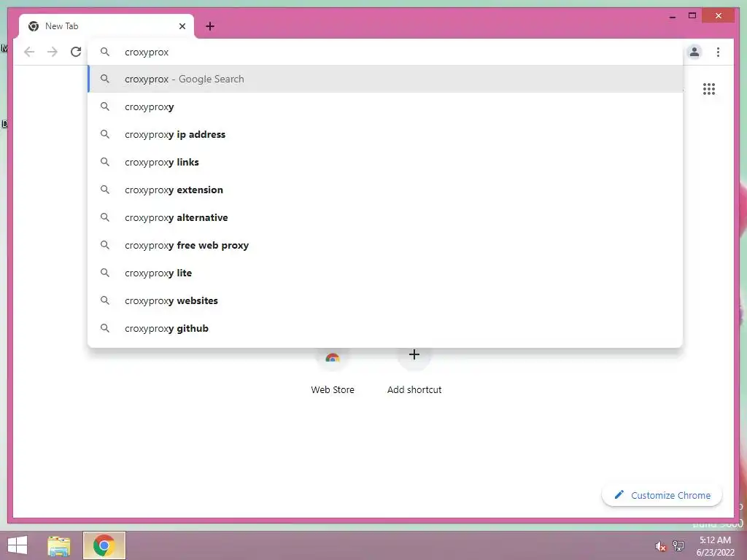Close the New Tab tab
The height and width of the screenshot is (560, 747).
pyautogui.click(x=182, y=26)
